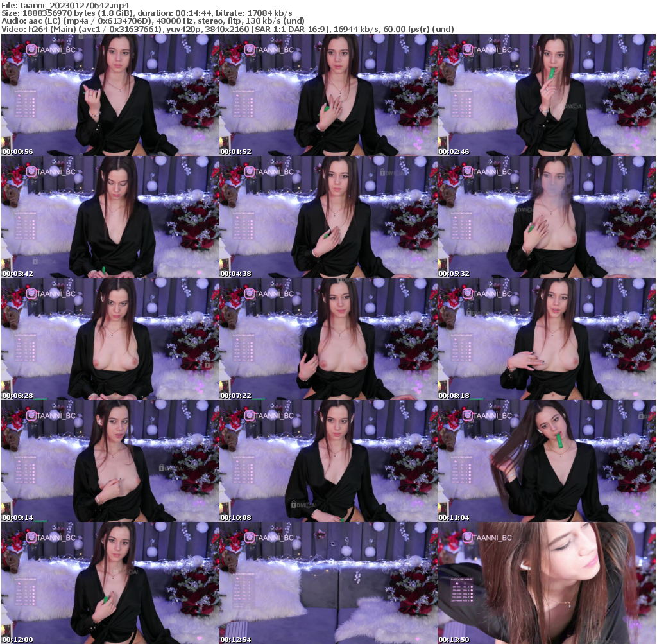Open the Lovense tip menu overlay logo
Image resolution: width=657 pixels, height=644 pixels.
click(25, 91)
